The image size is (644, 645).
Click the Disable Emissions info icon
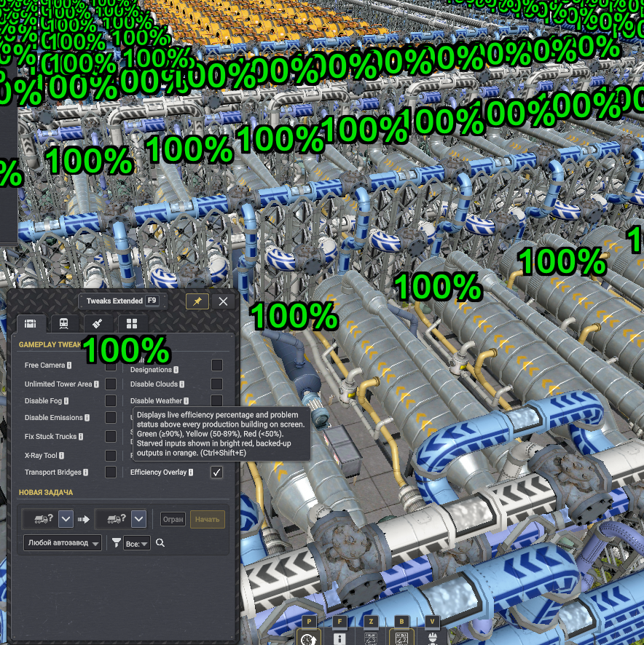point(87,418)
